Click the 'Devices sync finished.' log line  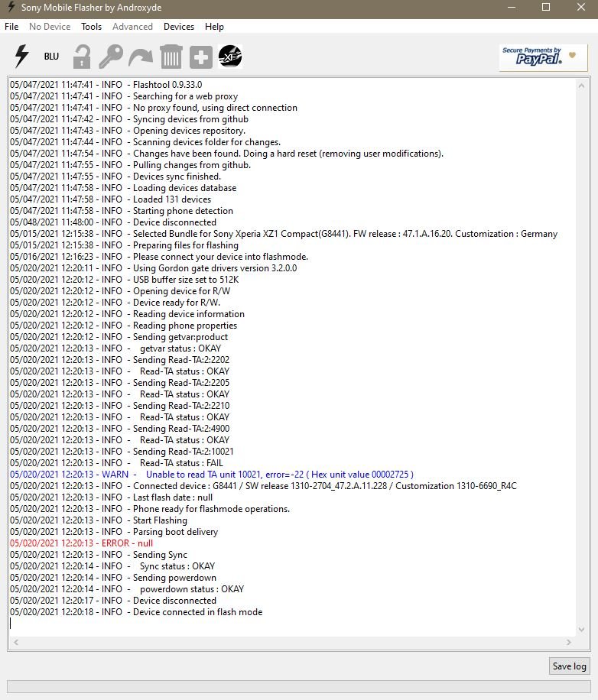115,177
